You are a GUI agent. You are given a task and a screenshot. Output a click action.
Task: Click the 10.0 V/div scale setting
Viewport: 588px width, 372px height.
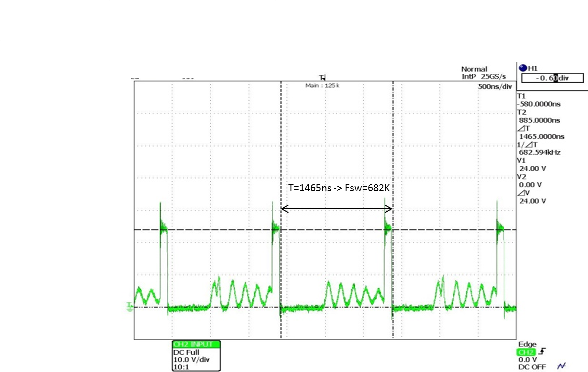191,360
